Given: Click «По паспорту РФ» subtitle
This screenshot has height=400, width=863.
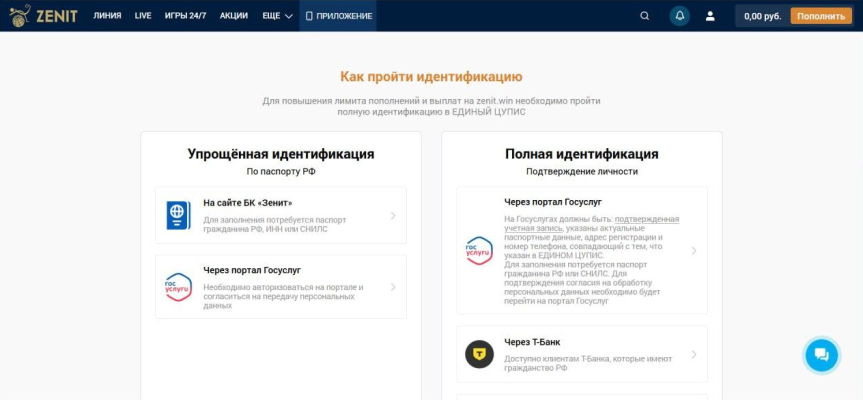Looking at the screenshot, I should click(x=281, y=172).
